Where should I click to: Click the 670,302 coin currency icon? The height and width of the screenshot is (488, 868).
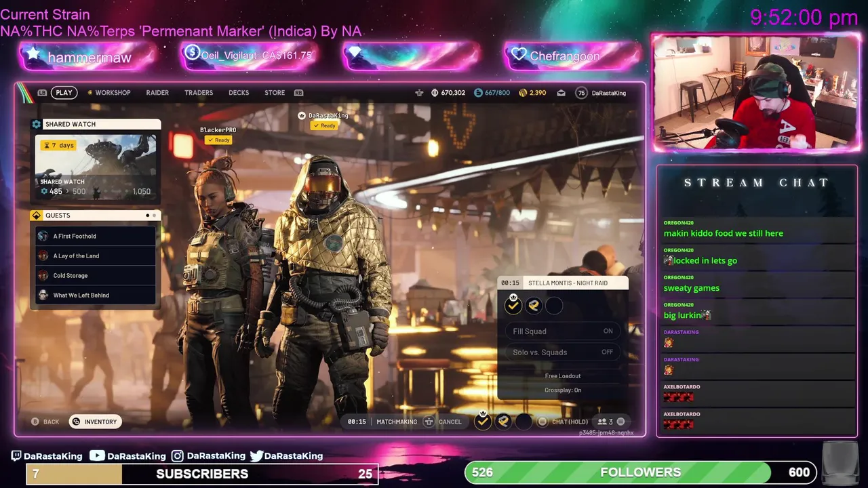tap(435, 93)
